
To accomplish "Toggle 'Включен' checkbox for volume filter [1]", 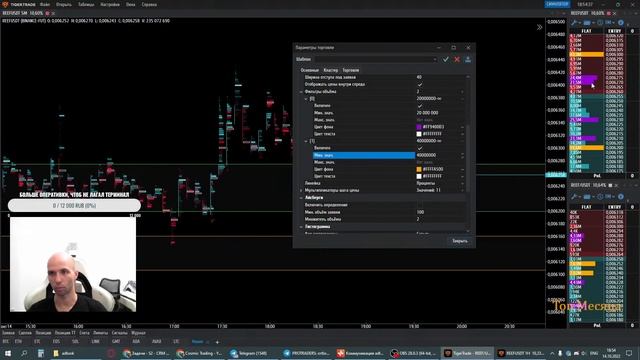I will tap(420, 148).
